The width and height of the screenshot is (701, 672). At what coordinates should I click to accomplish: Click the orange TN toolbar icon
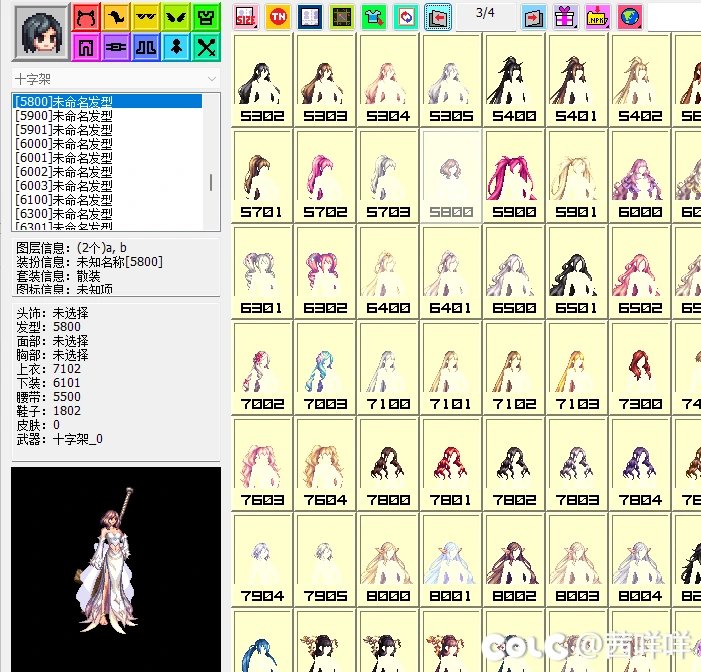click(x=278, y=17)
